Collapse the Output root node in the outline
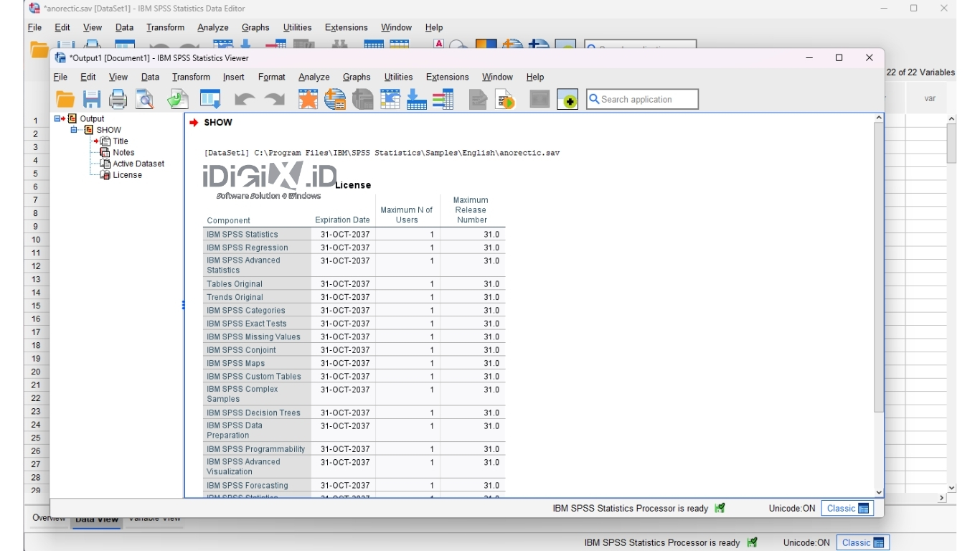This screenshot has height=551, width=980. tap(58, 118)
